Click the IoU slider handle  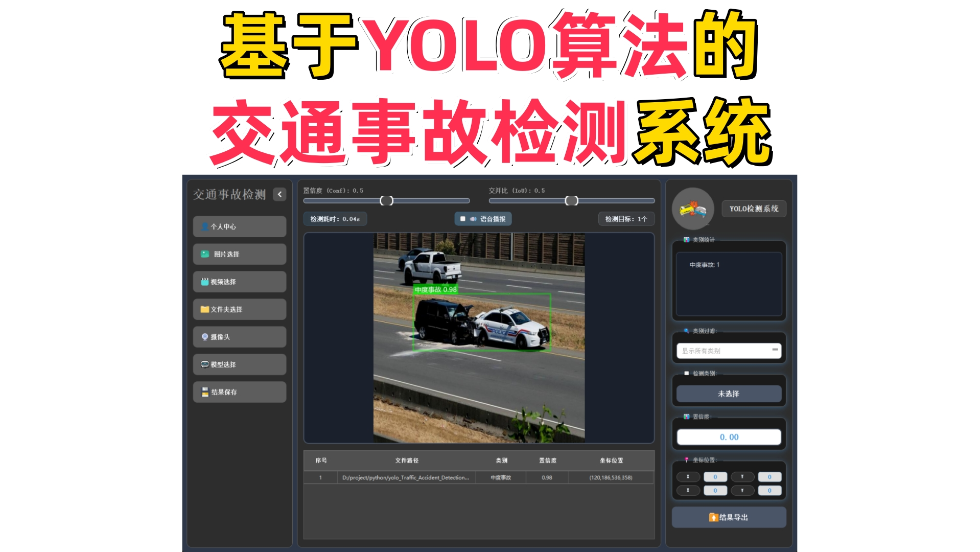[571, 201]
